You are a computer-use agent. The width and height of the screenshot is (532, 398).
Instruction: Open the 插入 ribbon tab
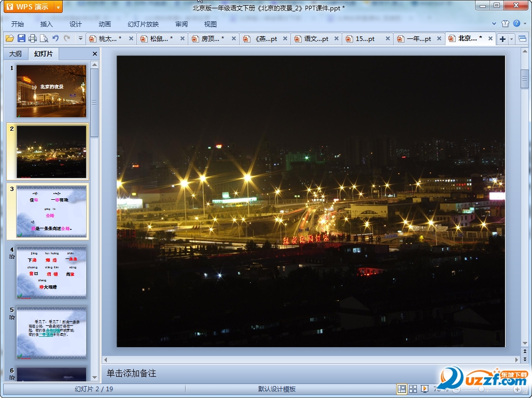point(47,24)
